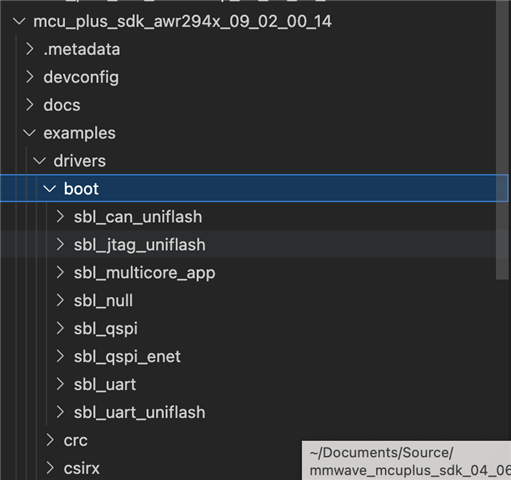Collapse the drivers folder chevron
The height and width of the screenshot is (480, 511).
(x=39, y=161)
